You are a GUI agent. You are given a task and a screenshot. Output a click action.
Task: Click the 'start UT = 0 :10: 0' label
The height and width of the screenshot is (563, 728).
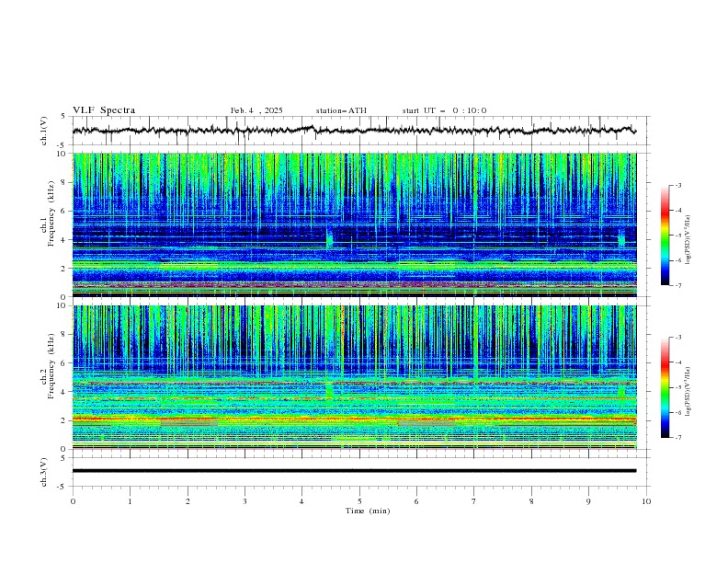click(444, 110)
